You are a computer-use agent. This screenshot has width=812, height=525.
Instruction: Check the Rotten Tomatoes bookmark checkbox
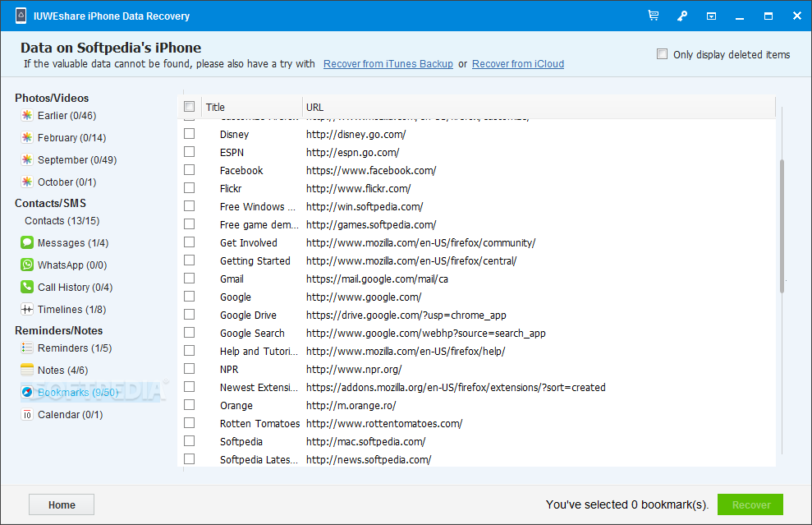coord(190,423)
